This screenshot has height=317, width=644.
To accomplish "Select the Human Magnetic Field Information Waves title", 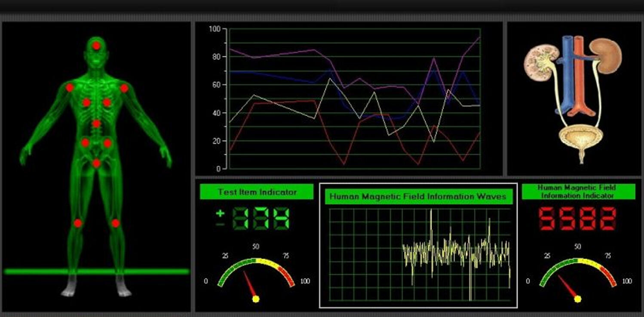I will [x=418, y=197].
